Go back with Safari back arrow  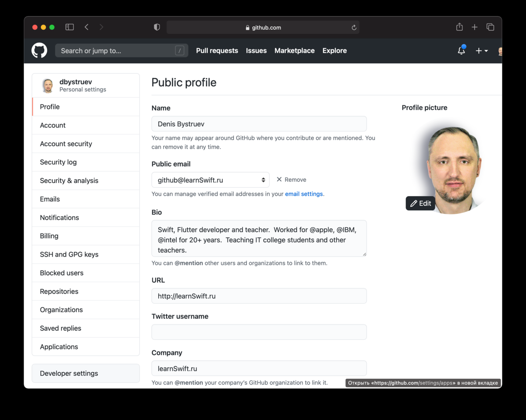click(x=86, y=27)
